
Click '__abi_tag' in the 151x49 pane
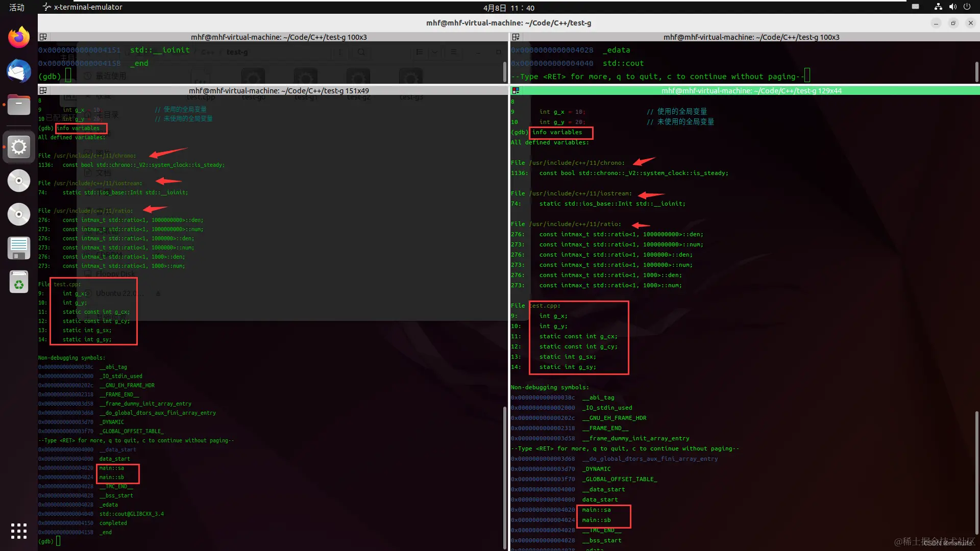[x=113, y=367]
